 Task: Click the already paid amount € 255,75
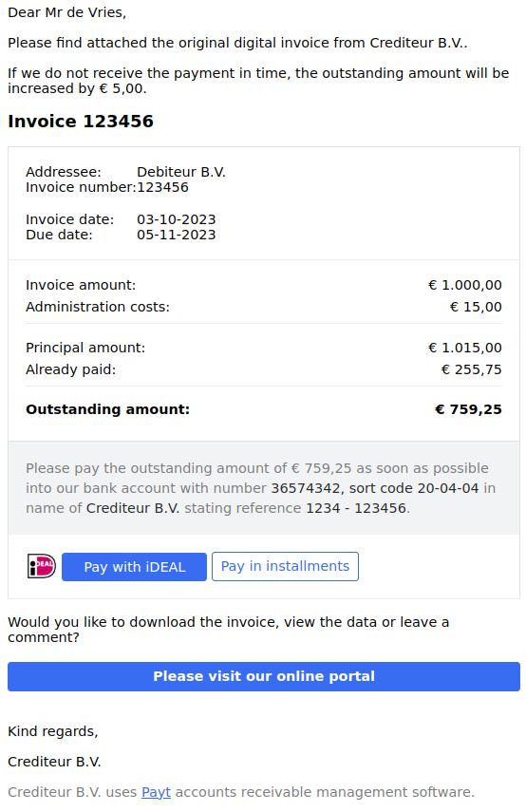(471, 369)
